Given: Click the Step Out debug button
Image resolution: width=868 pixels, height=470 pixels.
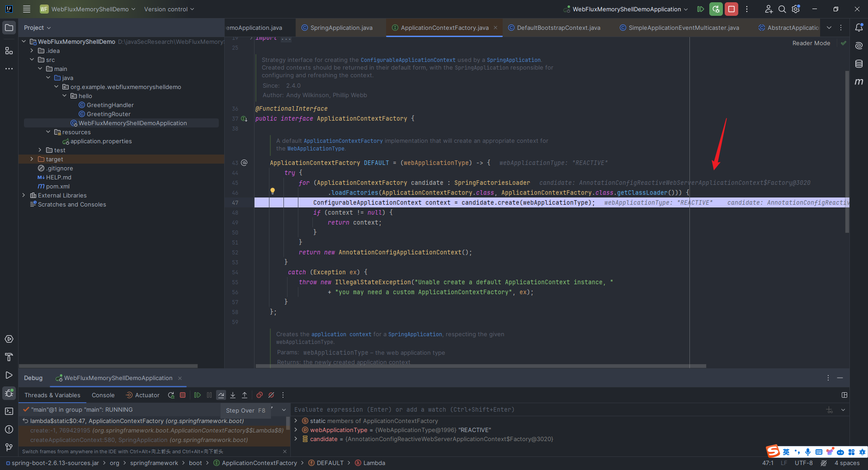Looking at the screenshot, I should click(245, 395).
